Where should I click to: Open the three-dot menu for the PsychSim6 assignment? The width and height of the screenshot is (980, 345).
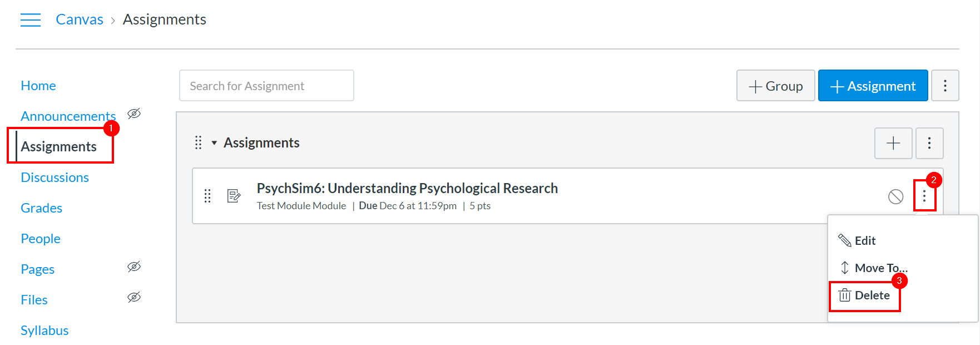[925, 196]
